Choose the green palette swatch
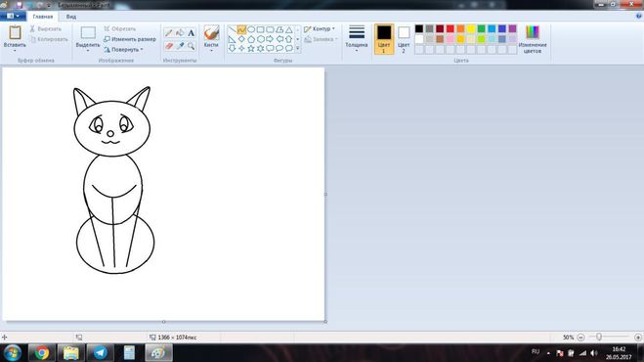The height and width of the screenshot is (362, 644). pos(482,28)
